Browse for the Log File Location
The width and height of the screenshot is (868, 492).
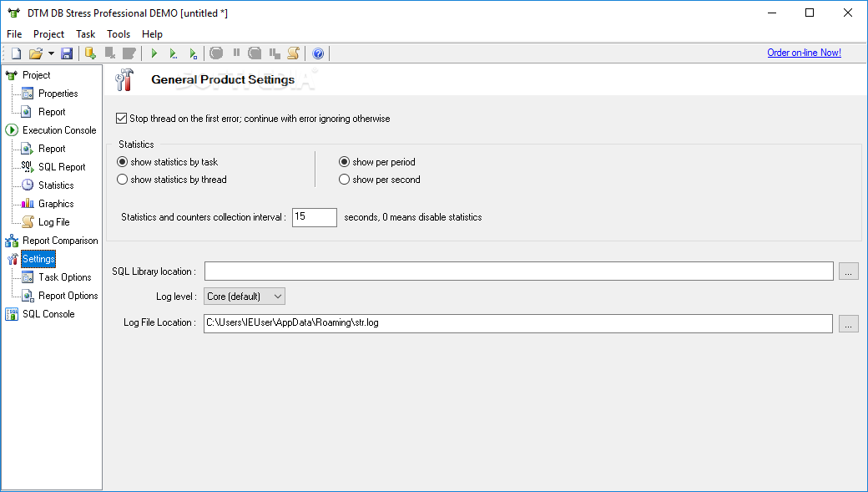pos(849,323)
